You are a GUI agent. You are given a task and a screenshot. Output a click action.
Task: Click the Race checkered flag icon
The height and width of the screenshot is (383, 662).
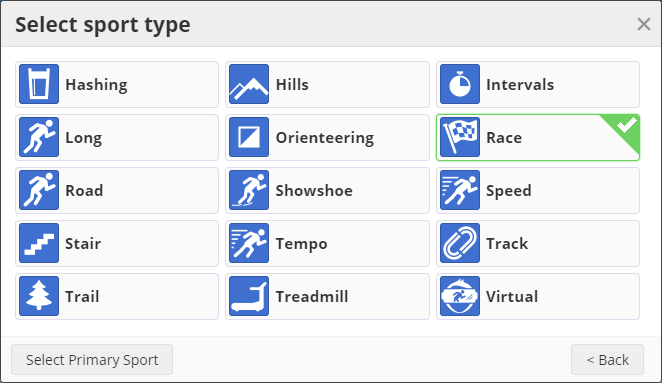(x=460, y=137)
